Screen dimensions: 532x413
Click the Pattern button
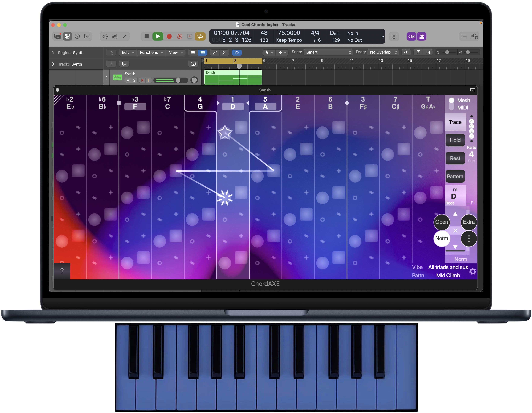click(455, 176)
